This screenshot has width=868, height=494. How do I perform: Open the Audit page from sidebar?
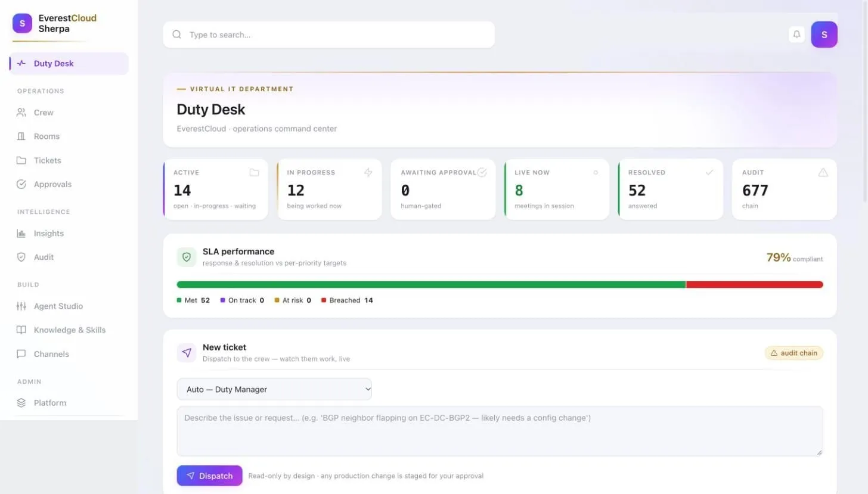pos(69,257)
